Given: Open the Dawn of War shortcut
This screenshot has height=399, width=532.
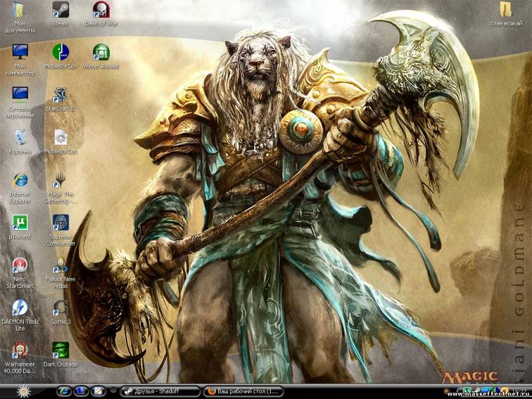Looking at the screenshot, I should pyautogui.click(x=101, y=10).
